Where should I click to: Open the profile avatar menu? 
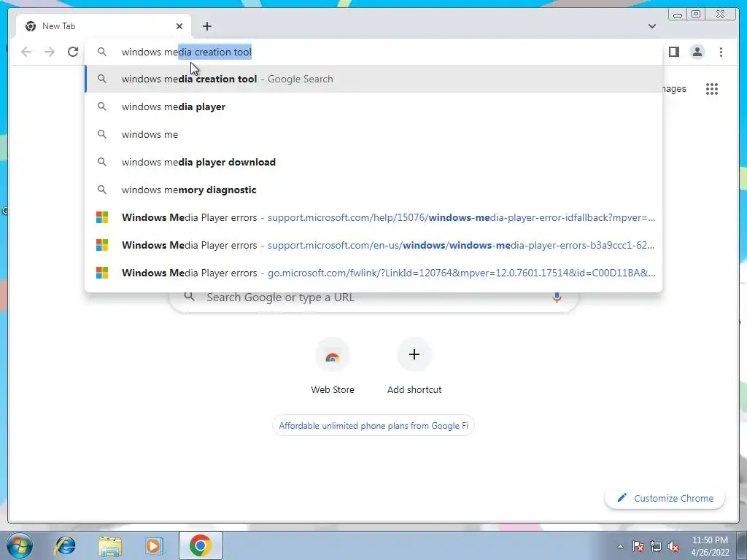pyautogui.click(x=697, y=52)
